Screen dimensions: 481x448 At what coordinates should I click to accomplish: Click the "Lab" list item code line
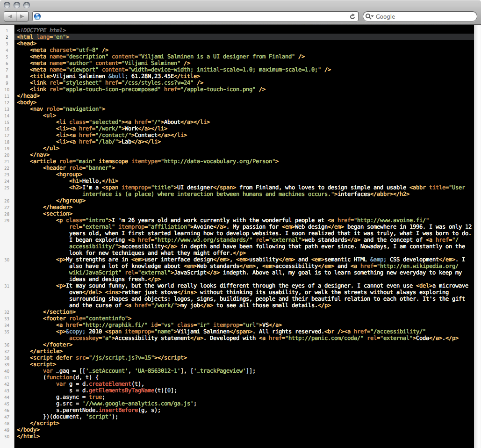[108, 141]
